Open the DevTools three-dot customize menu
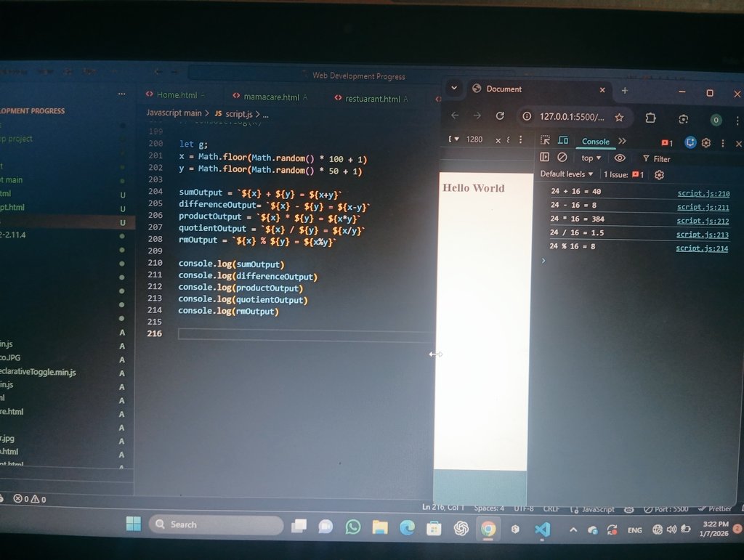744x560 pixels. click(723, 143)
